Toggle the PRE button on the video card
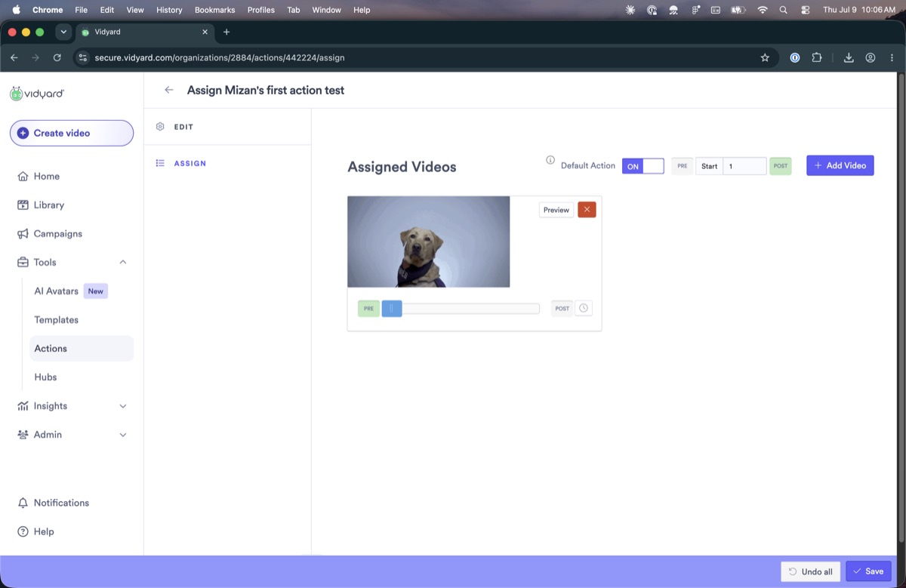This screenshot has height=588, width=906. (x=368, y=309)
